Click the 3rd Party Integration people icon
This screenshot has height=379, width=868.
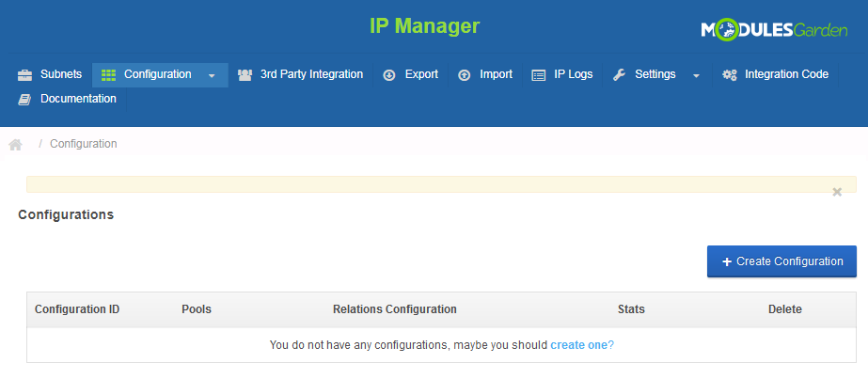click(x=245, y=75)
